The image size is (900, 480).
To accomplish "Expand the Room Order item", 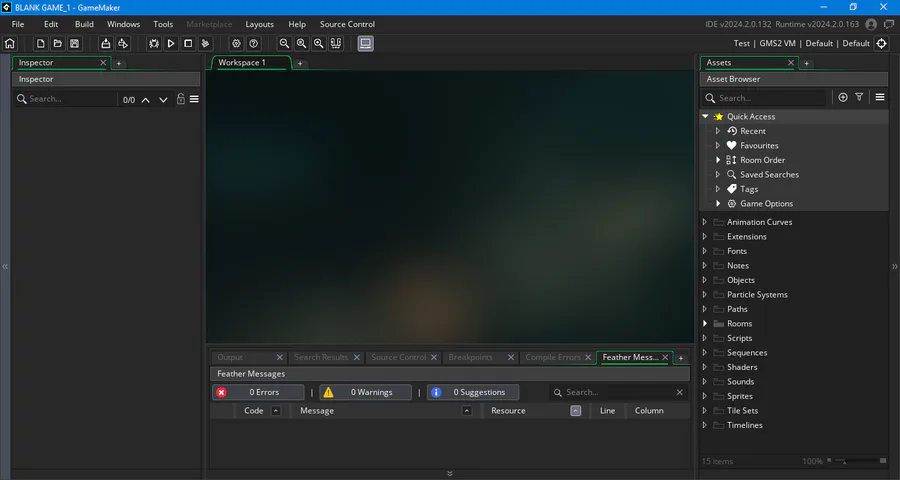I will coord(717,160).
